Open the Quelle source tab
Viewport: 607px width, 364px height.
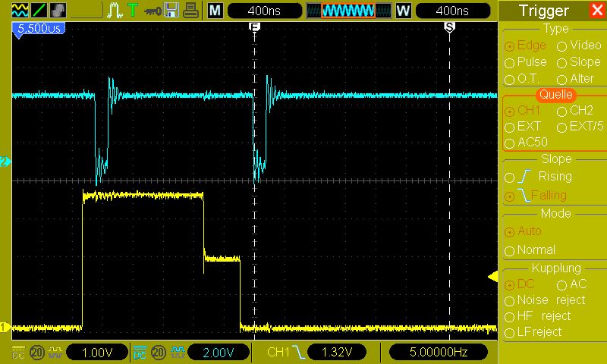tap(556, 95)
